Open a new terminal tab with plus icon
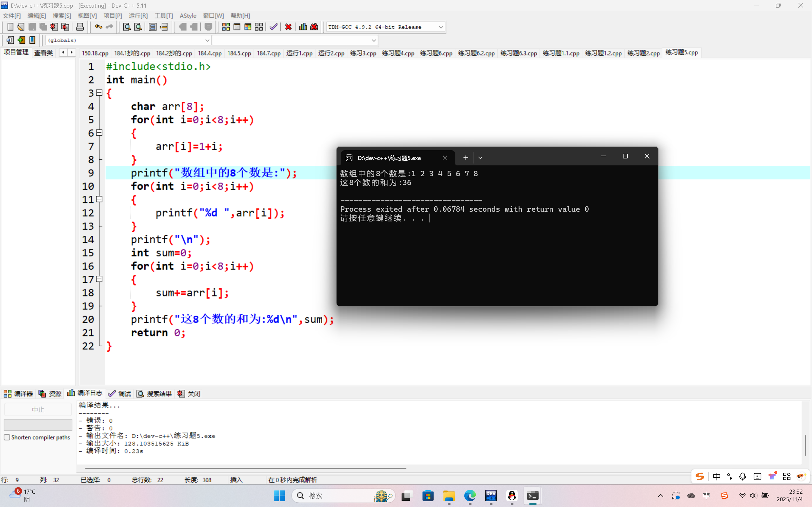 465,157
